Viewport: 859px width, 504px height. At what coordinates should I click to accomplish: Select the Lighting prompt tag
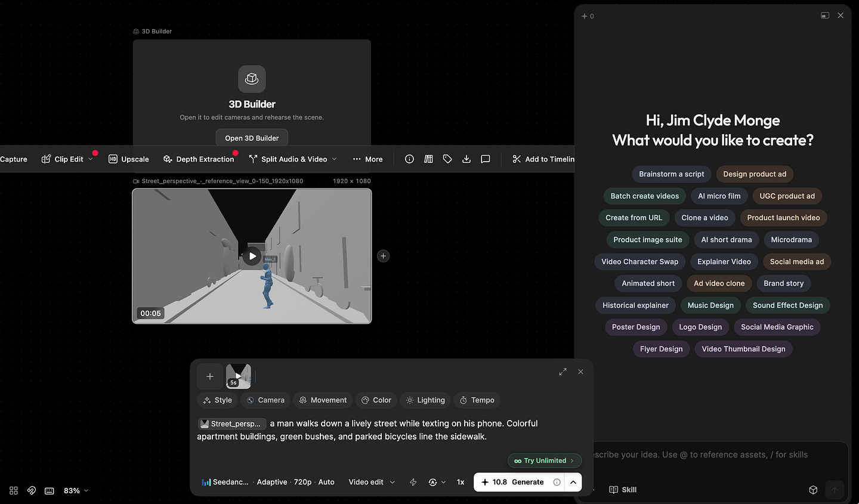tap(425, 400)
